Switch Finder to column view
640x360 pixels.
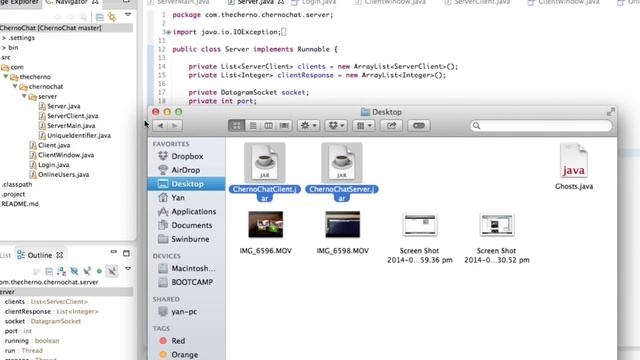click(x=268, y=126)
